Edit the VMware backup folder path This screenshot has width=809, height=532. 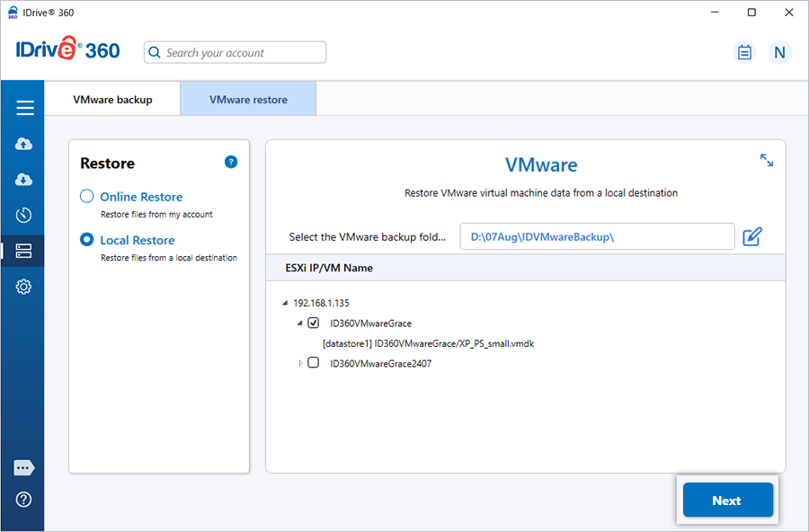click(x=752, y=236)
